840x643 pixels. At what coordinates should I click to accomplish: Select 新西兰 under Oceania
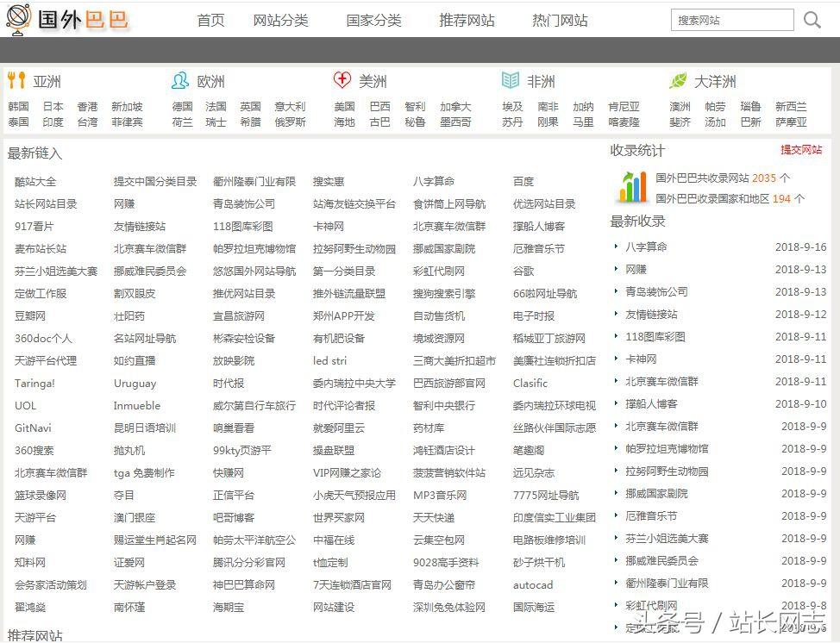pyautogui.click(x=791, y=107)
